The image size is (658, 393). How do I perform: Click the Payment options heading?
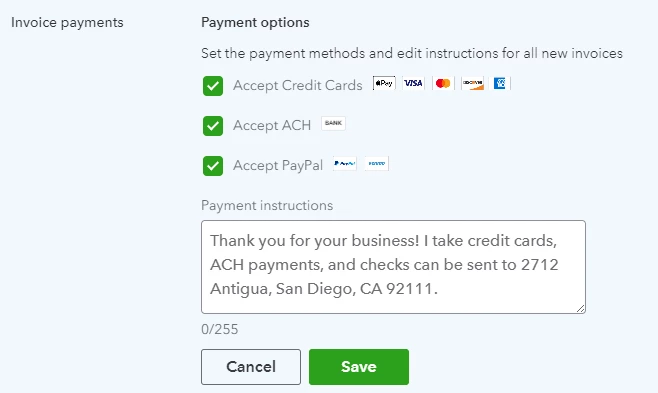(x=255, y=23)
